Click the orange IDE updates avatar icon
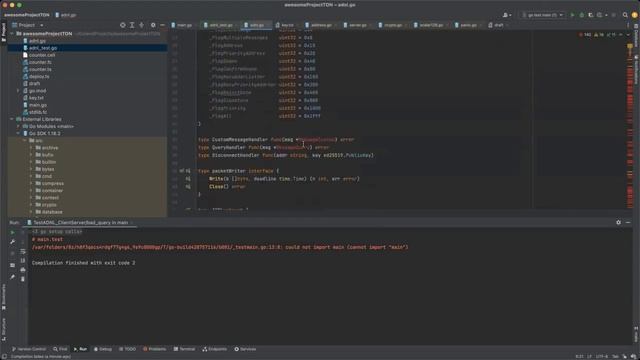The image size is (640, 360). point(635,15)
